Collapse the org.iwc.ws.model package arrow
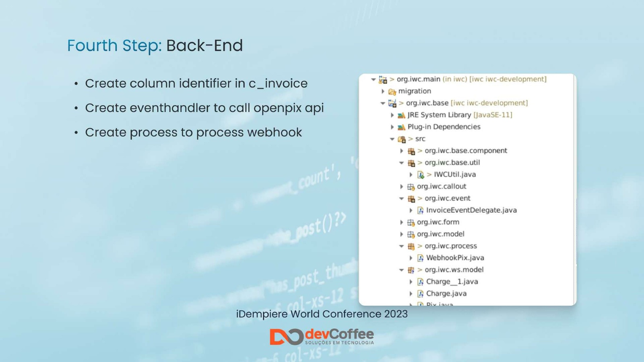The width and height of the screenshot is (644, 362). pyautogui.click(x=401, y=270)
